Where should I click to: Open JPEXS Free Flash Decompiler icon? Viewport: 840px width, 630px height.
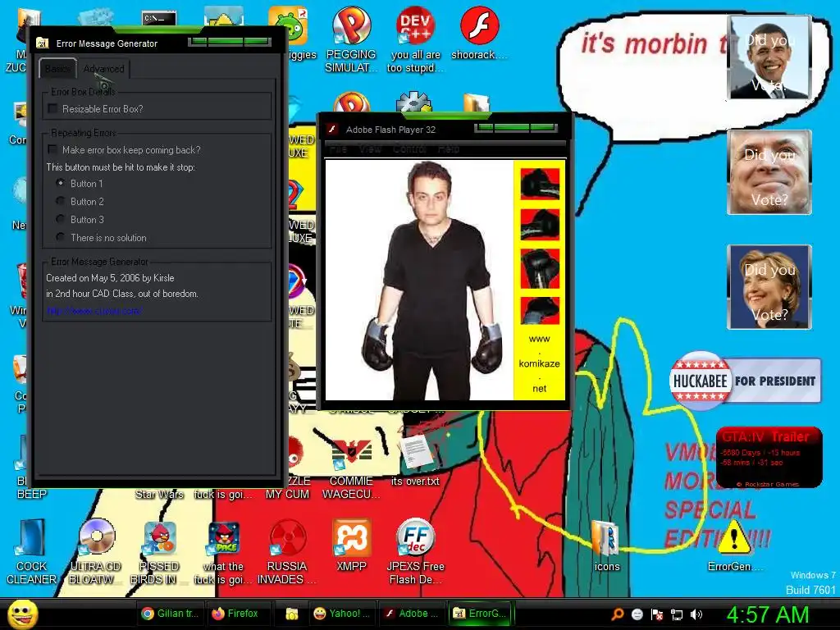point(415,552)
